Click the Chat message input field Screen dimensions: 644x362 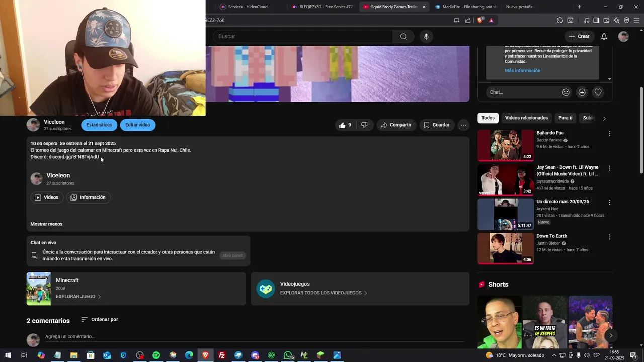(523, 92)
